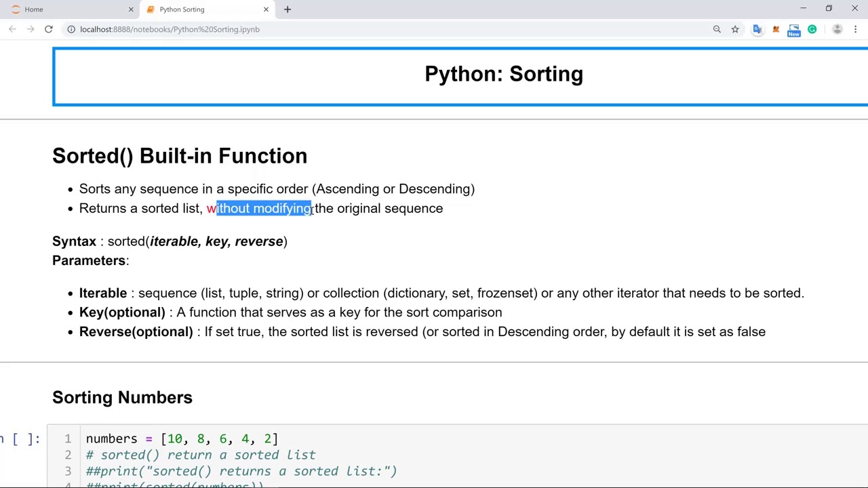Open the user profile avatar

837,29
